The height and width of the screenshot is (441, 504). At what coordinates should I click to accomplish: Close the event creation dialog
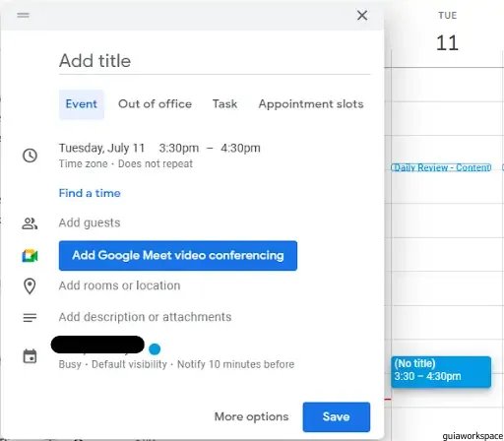[362, 15]
